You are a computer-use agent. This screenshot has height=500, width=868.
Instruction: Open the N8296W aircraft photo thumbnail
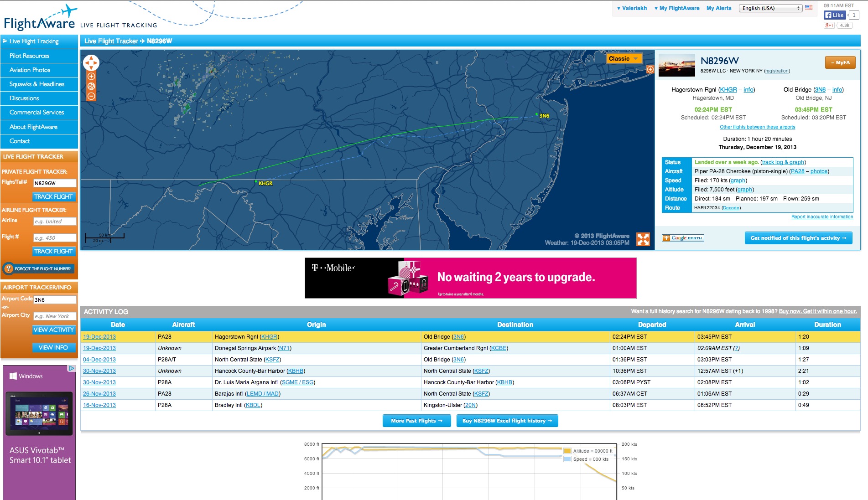pyautogui.click(x=677, y=65)
